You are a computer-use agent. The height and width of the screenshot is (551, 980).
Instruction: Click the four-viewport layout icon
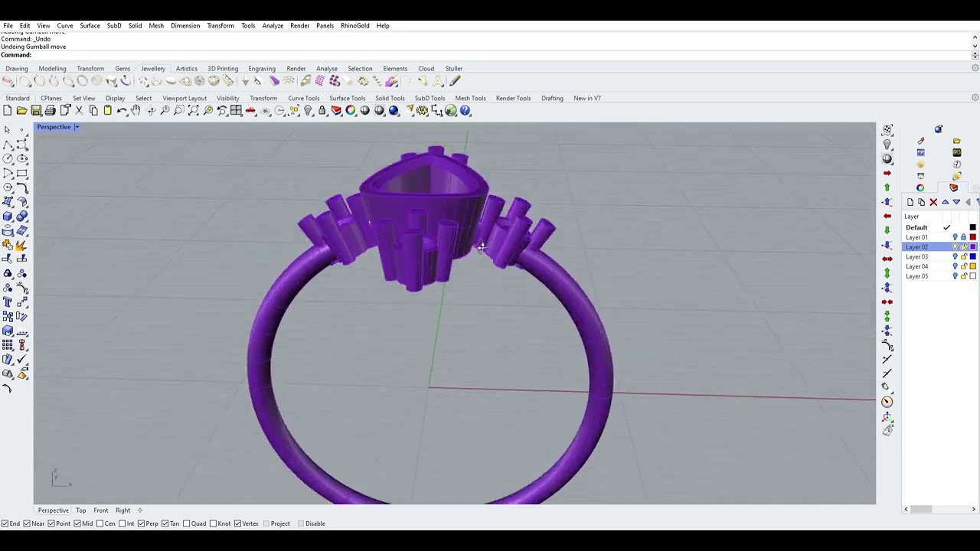click(237, 111)
